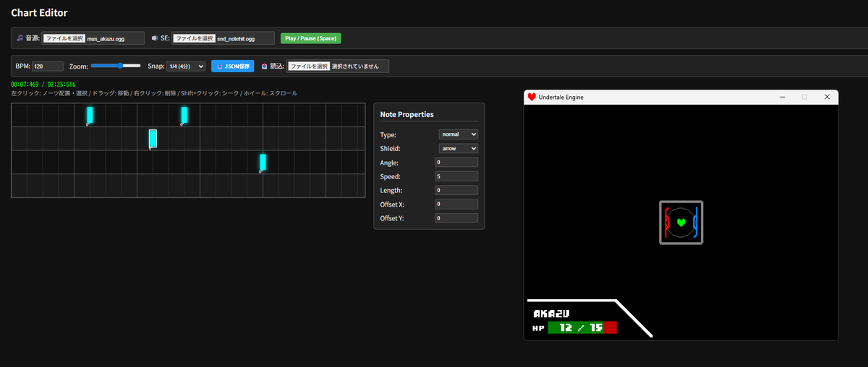Click the speaker icon beside SE

tap(155, 38)
